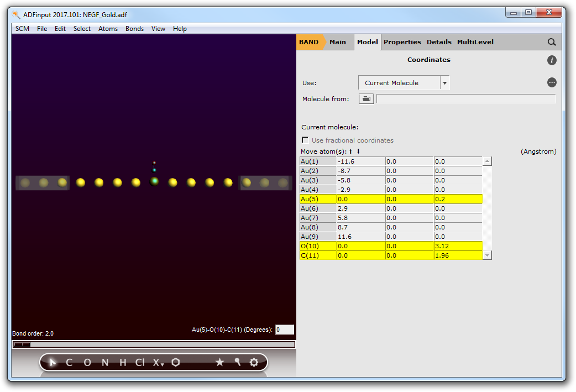
Task: Click O(10) z-coordinate field 3.12
Action: click(458, 246)
